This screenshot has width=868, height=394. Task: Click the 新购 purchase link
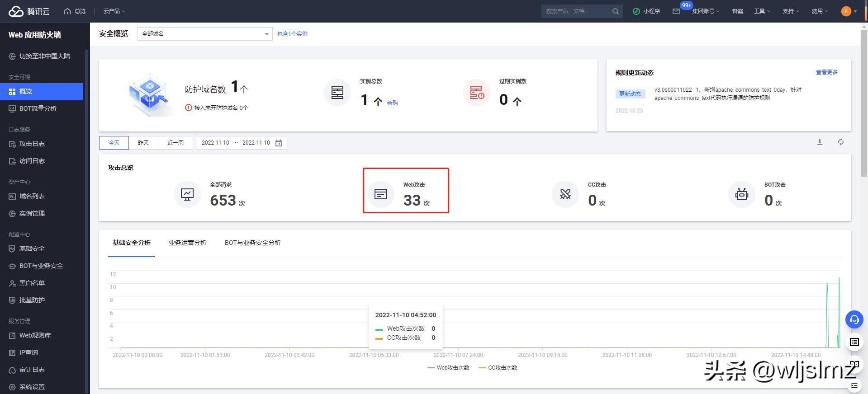(x=392, y=103)
